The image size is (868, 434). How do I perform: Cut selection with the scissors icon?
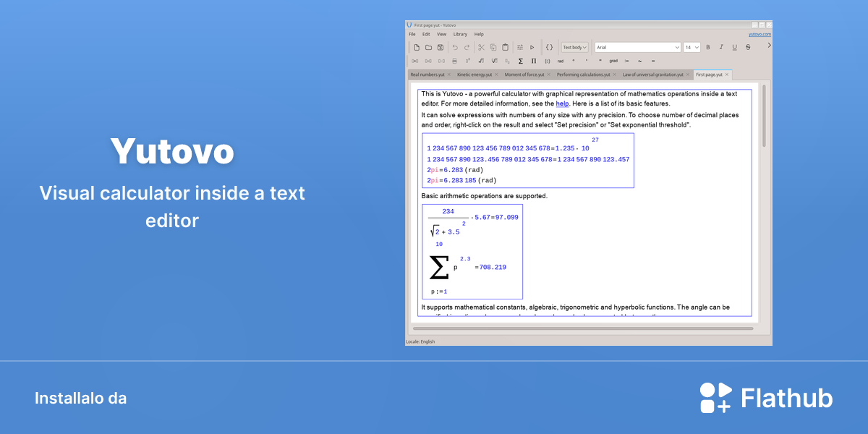point(481,47)
